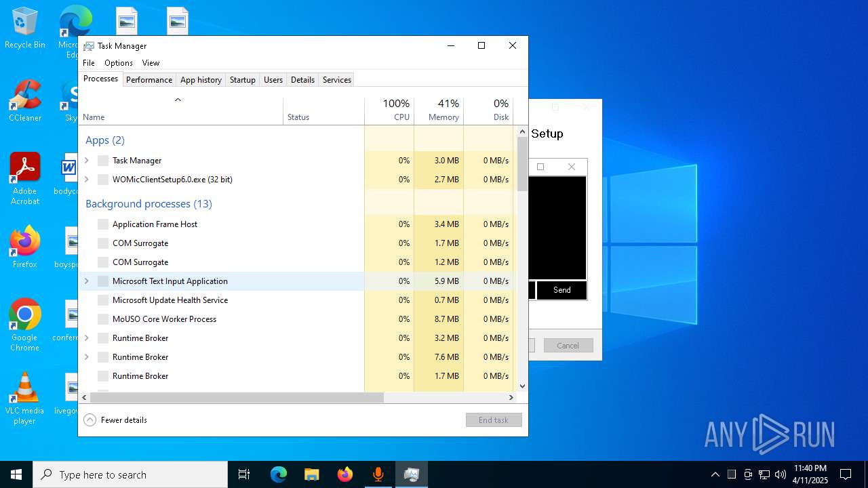Switch to the Performance tab
This screenshot has height=488, width=868.
(x=149, y=80)
